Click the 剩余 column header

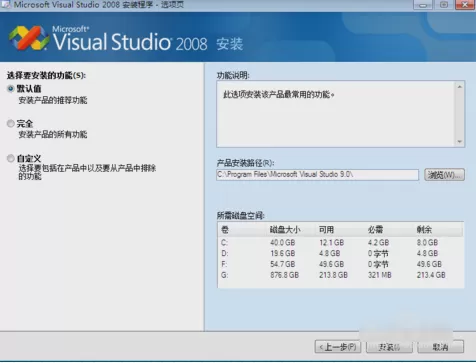coord(424,230)
